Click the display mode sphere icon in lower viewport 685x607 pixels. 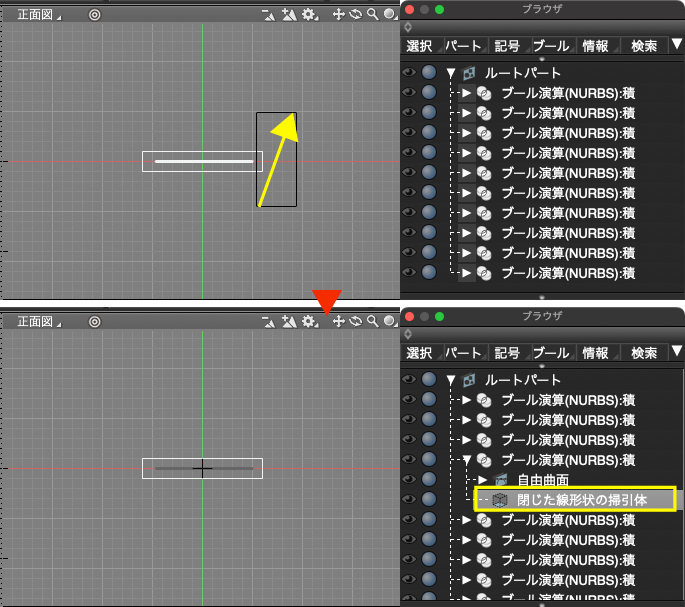coord(390,321)
